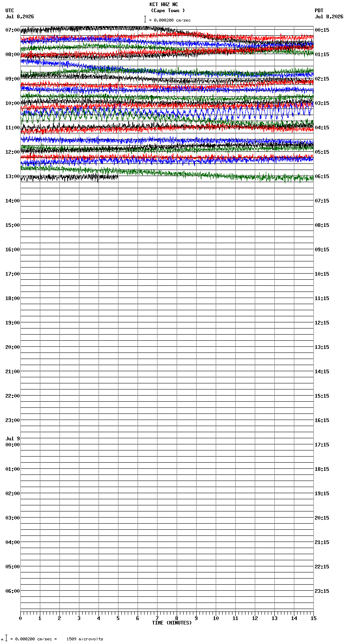The height and width of the screenshot is (644, 346).
Task: Click the '01:15' PDT row label
Action: (322, 54)
